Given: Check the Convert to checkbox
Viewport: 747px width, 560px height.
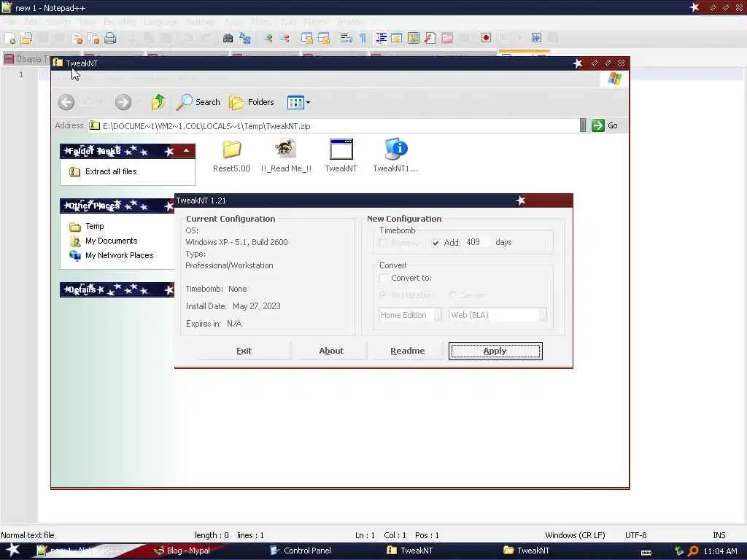Looking at the screenshot, I should (383, 278).
